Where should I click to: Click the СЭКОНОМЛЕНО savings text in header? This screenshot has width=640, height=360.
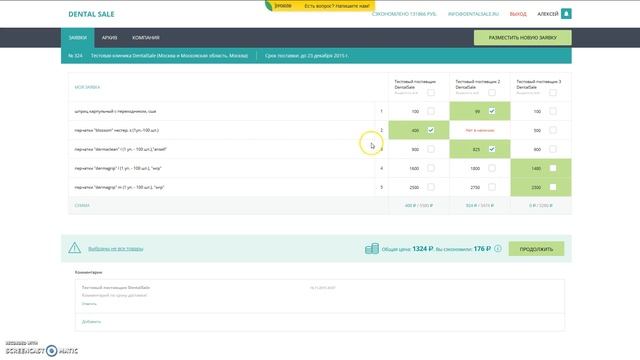coord(404,14)
